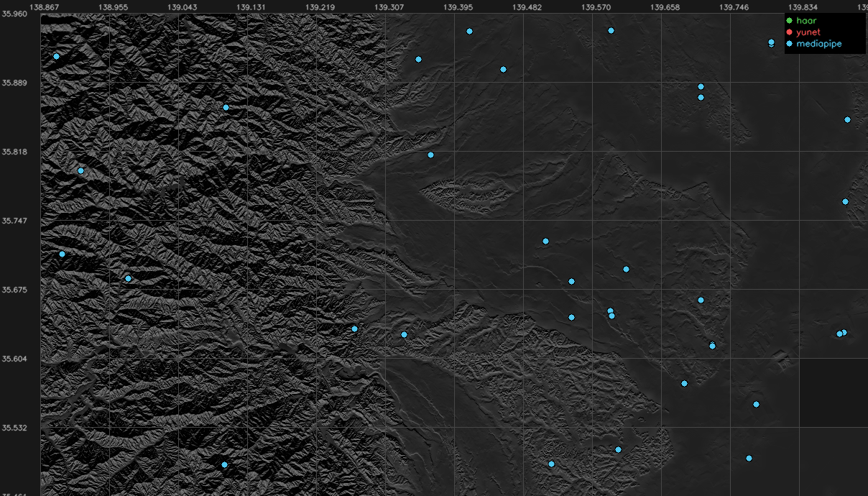Click the latitude label 35.889
This screenshot has width=868, height=496.
[x=15, y=83]
